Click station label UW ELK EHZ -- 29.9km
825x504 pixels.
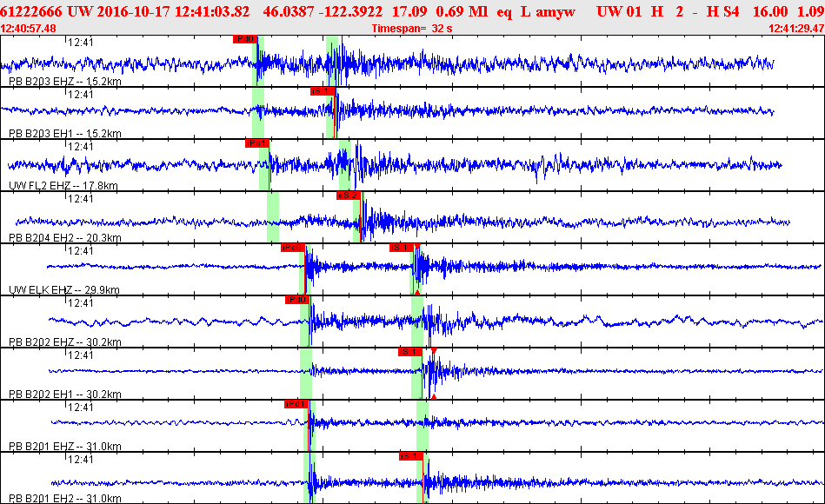coord(64,290)
